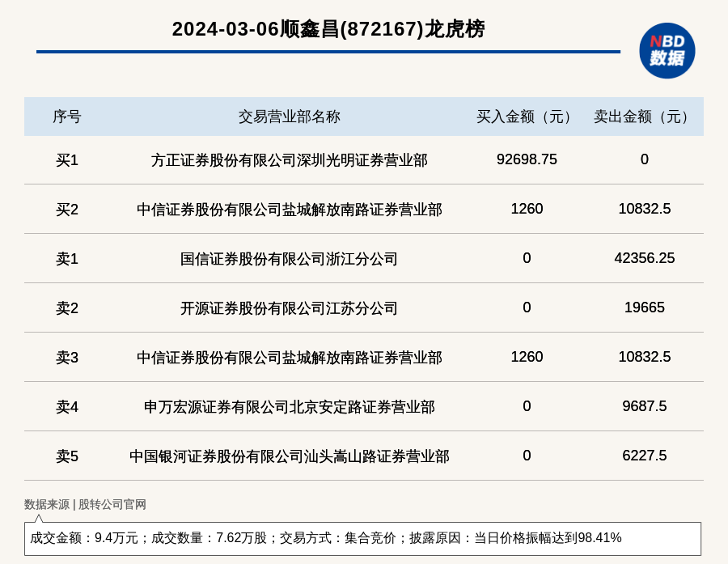This screenshot has height=564, width=728.
Task: Select sell amount 19665
Action: 645,307
